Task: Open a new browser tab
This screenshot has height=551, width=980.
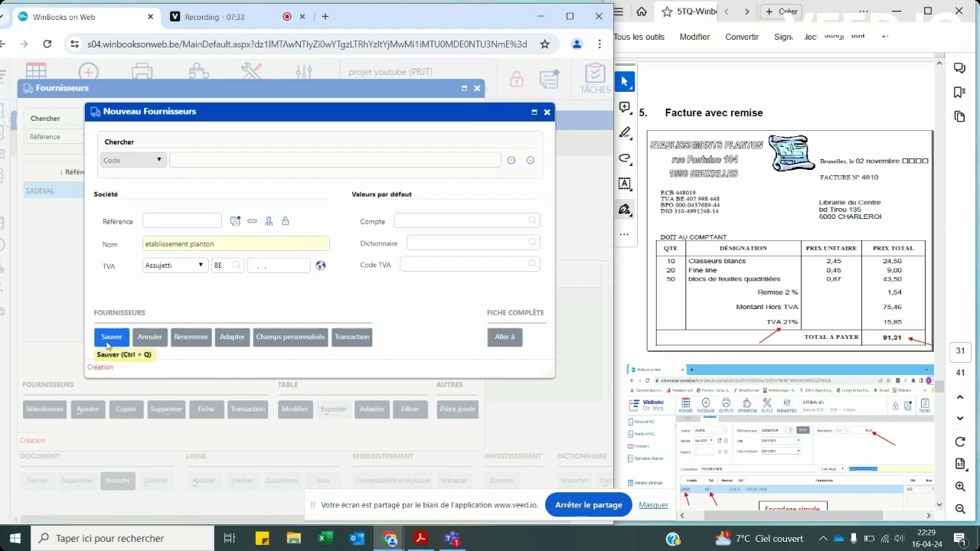Action: 325,16
